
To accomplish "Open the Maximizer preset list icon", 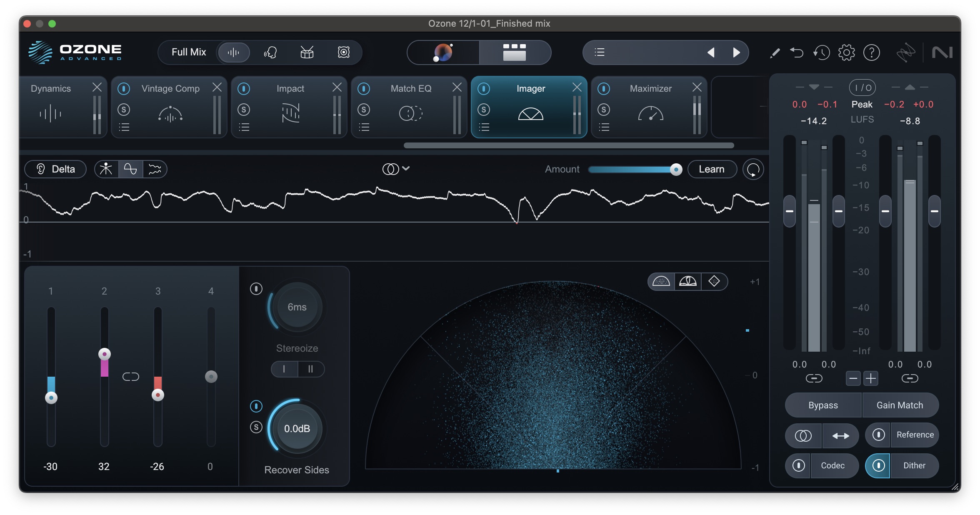I will 604,127.
